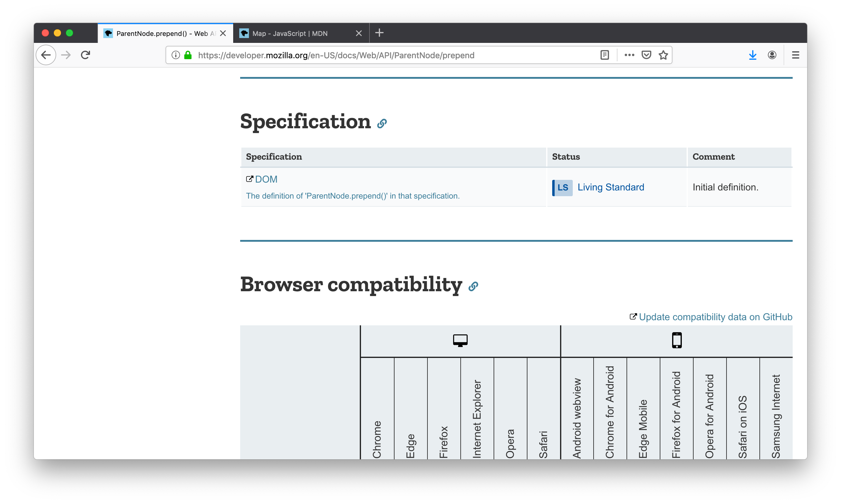Reload the current page
This screenshot has width=841, height=504.
(85, 55)
